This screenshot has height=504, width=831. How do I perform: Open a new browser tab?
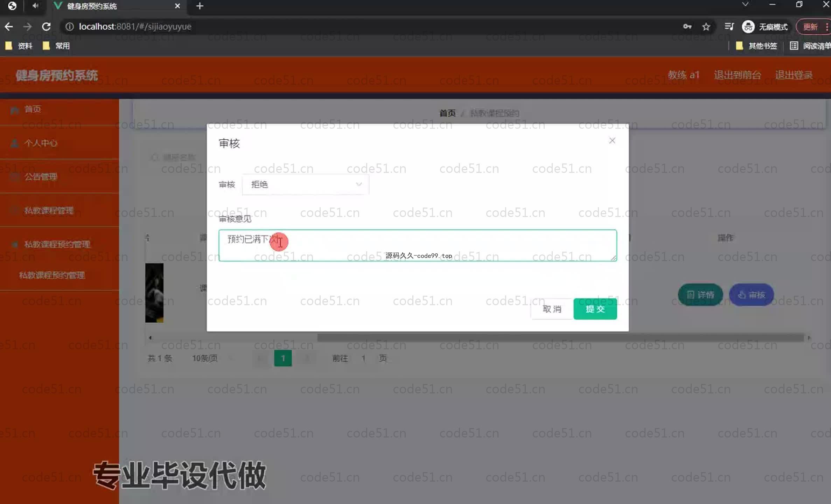[x=200, y=6]
